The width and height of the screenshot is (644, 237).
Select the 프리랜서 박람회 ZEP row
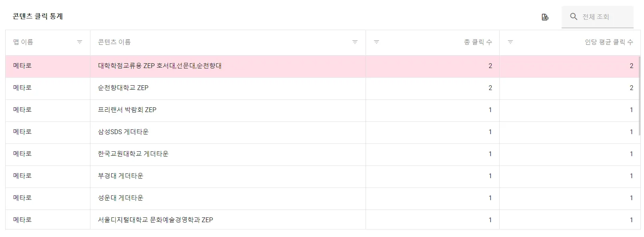tap(127, 110)
